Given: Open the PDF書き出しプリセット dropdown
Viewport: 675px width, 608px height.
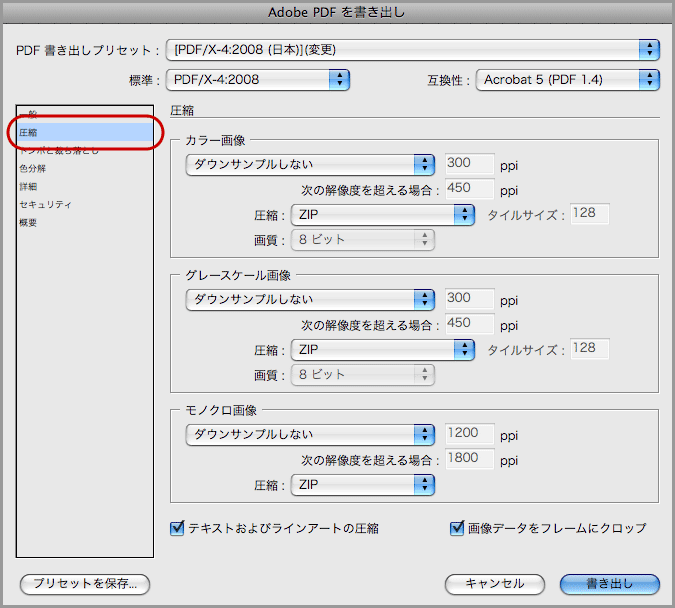Looking at the screenshot, I should pos(412,50).
